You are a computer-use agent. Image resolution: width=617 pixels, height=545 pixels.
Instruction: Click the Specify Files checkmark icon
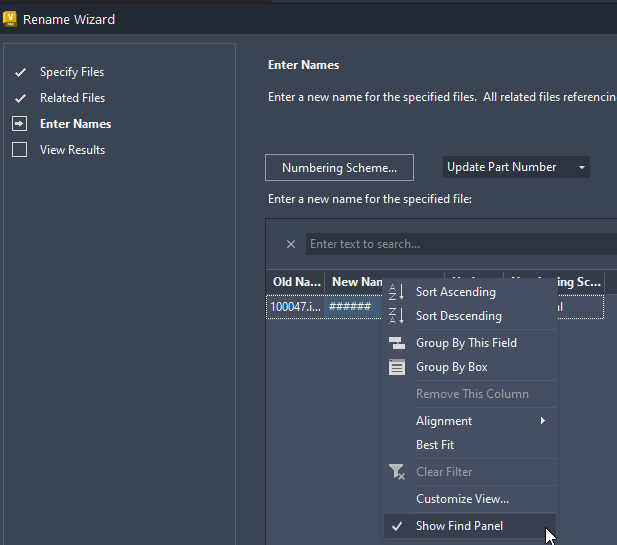point(20,72)
